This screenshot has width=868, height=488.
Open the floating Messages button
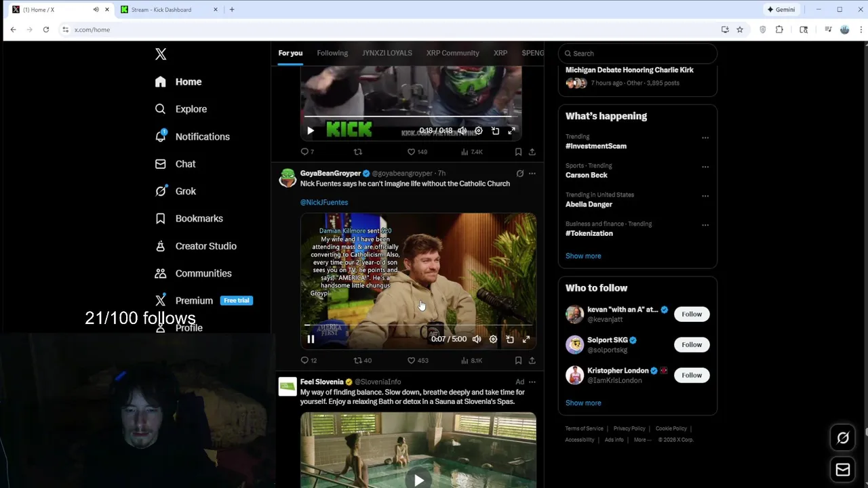point(843,469)
